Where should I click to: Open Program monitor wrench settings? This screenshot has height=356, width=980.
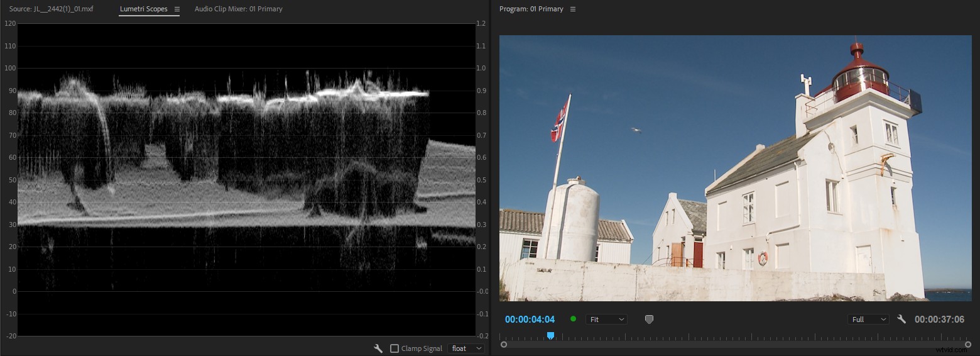[901, 320]
